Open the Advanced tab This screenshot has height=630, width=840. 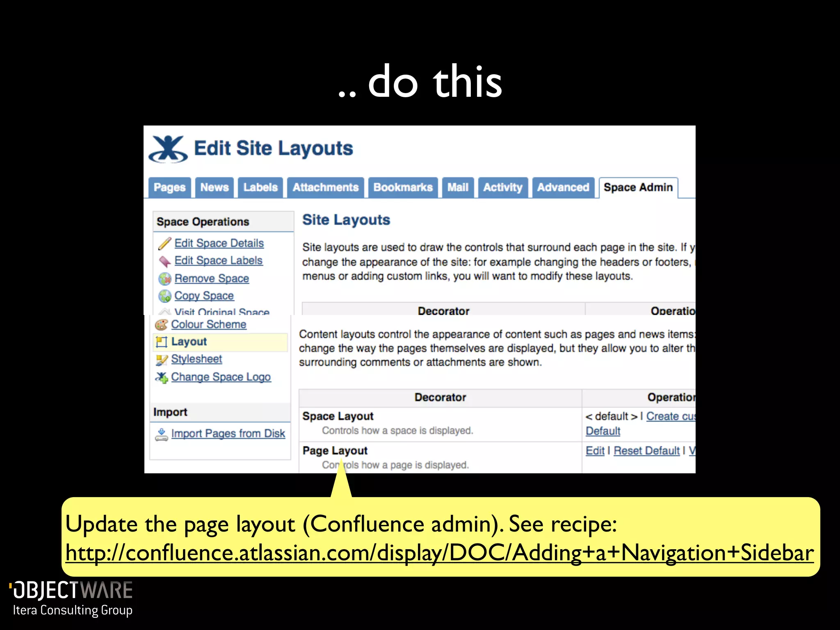(x=563, y=187)
